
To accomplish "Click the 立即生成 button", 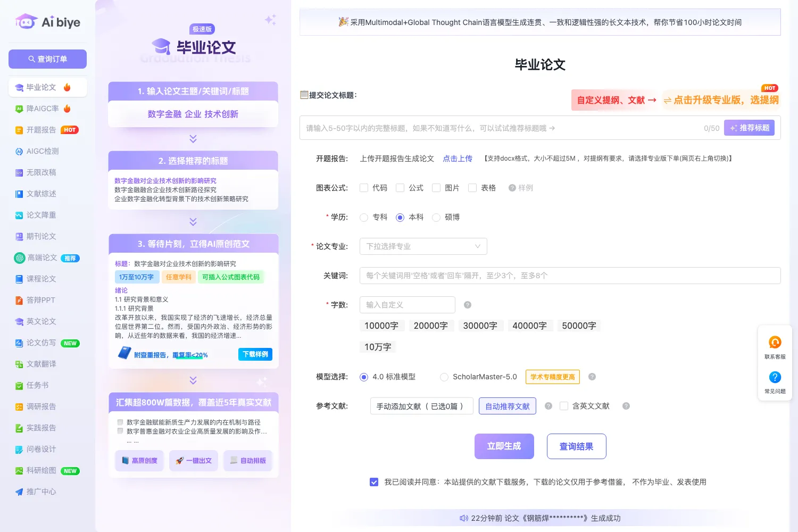I will [x=504, y=446].
